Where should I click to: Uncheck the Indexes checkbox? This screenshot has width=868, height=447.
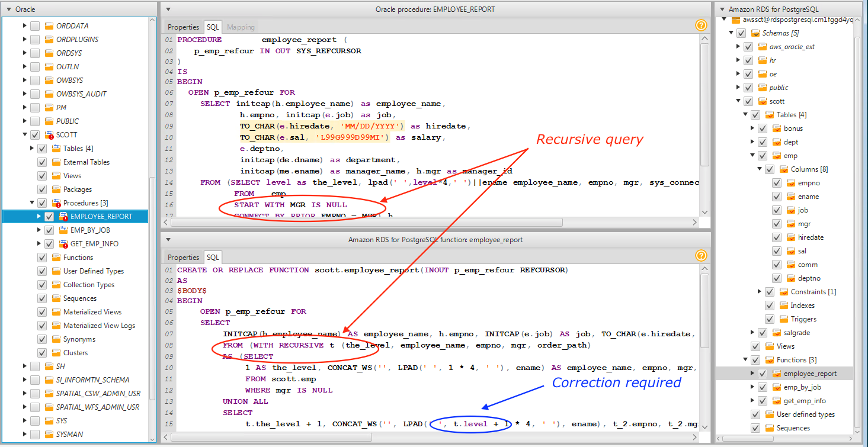[x=770, y=305]
